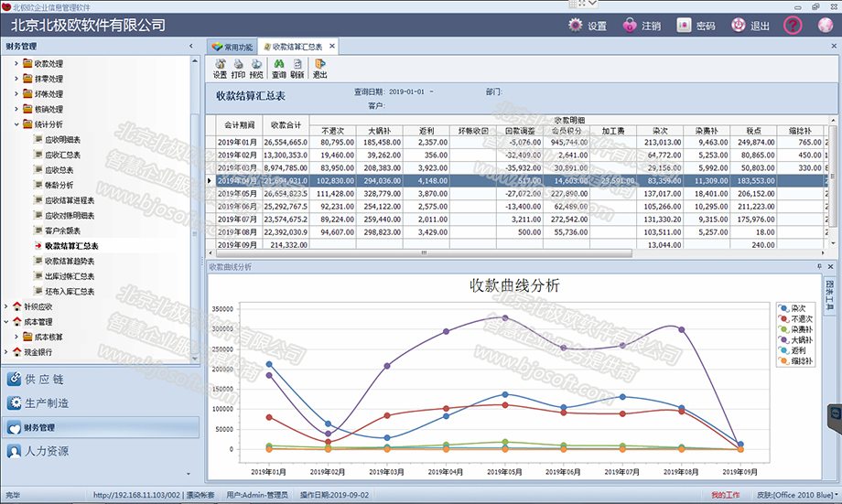842x504 pixels.
Task: Open 收款结算趋势表 report
Action: click(x=70, y=261)
